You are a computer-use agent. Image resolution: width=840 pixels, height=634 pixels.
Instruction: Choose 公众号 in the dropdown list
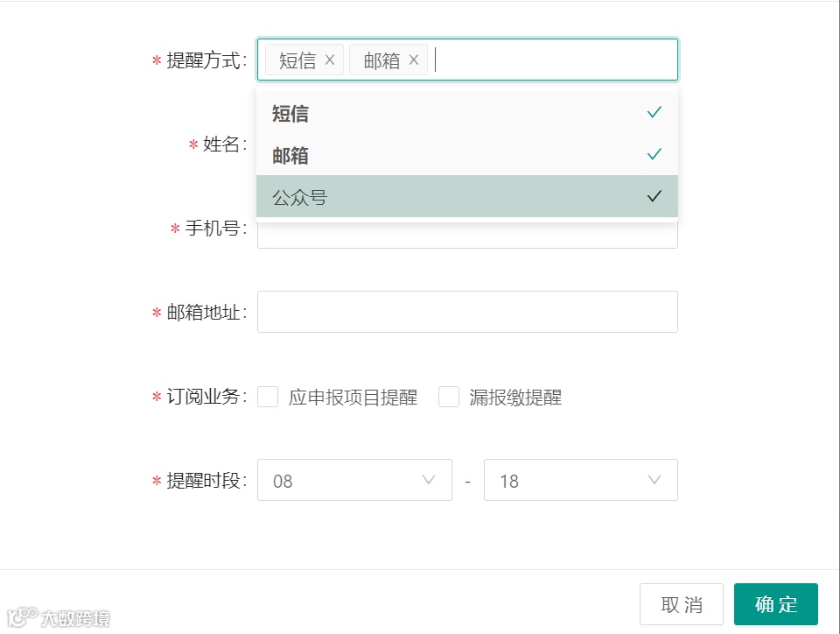pyautogui.click(x=300, y=197)
